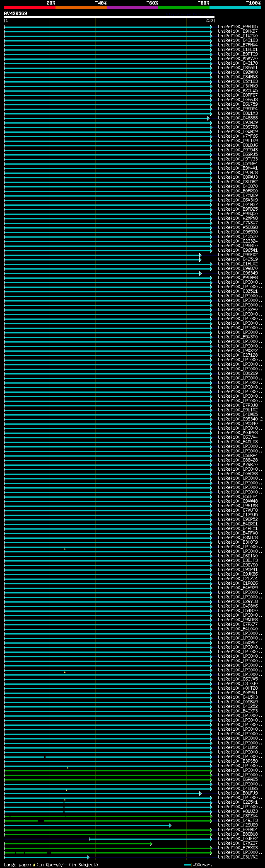This screenshot has height=868, width=265.
Task: Select the label UniRef100_Q7PX77
Action: (x=238, y=625)
